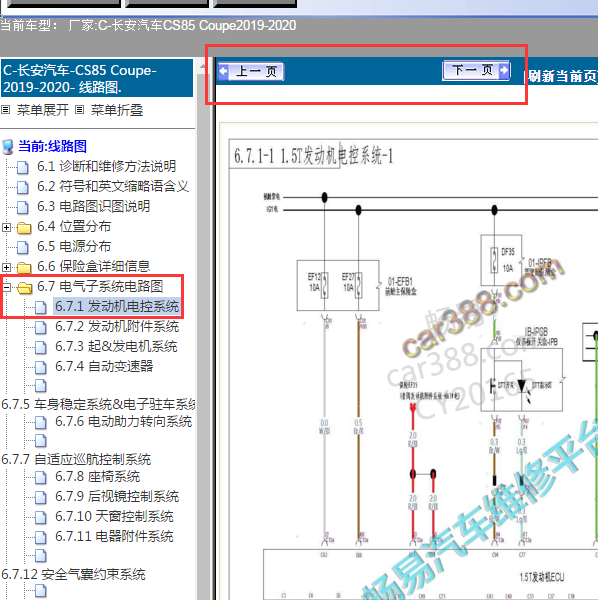Click page icon beside 6.1 诊断和维修方法说明
The width and height of the screenshot is (598, 600).
[x=23, y=167]
